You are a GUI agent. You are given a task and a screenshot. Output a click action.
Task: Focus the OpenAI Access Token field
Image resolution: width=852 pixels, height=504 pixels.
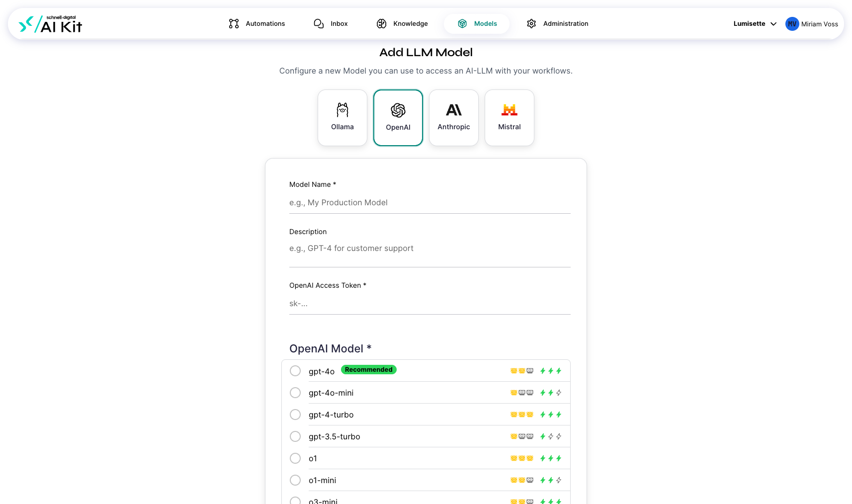430,304
